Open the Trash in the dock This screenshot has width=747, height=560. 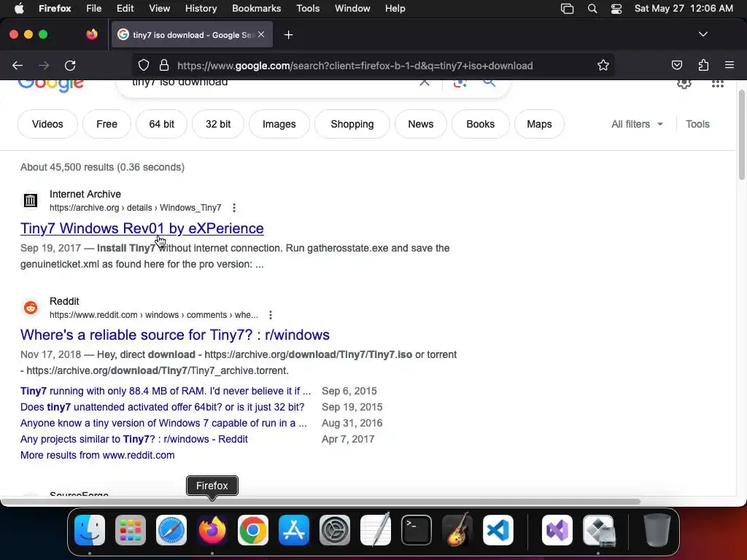[657, 530]
